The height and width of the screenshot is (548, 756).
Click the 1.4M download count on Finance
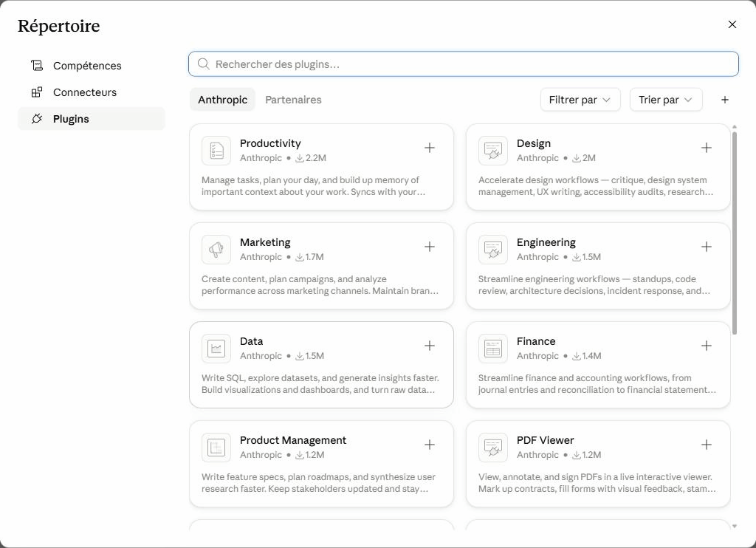[x=587, y=355]
